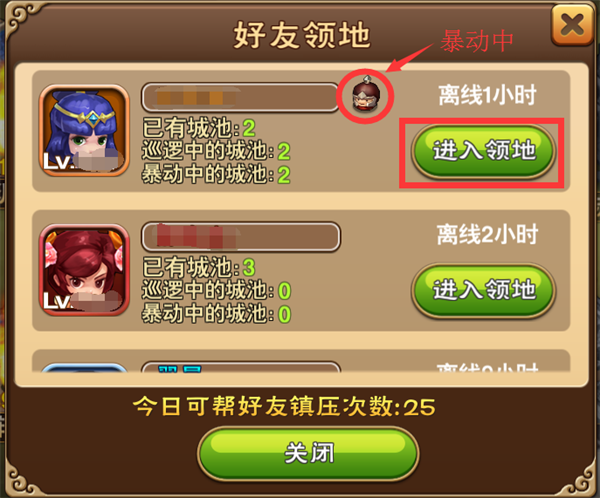Click the third friend's blue avatar frame
This screenshot has height=498, width=600.
coord(84,367)
